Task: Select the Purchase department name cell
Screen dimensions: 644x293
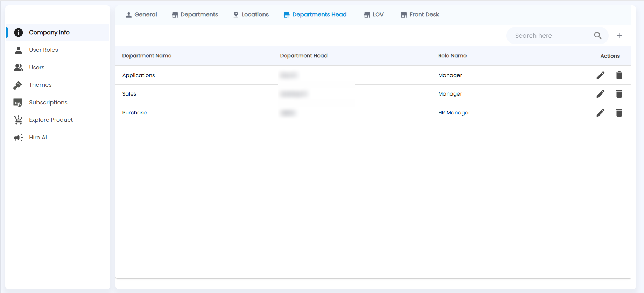Action: tap(134, 113)
